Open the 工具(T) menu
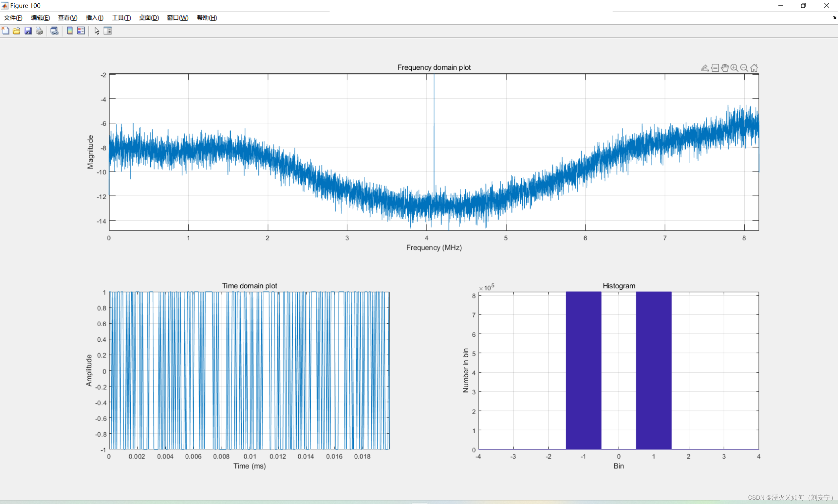This screenshot has width=838, height=504. coord(121,18)
